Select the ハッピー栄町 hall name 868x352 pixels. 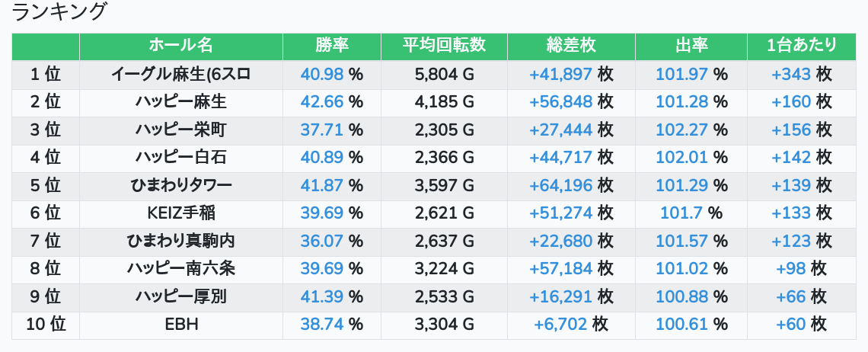pos(180,130)
